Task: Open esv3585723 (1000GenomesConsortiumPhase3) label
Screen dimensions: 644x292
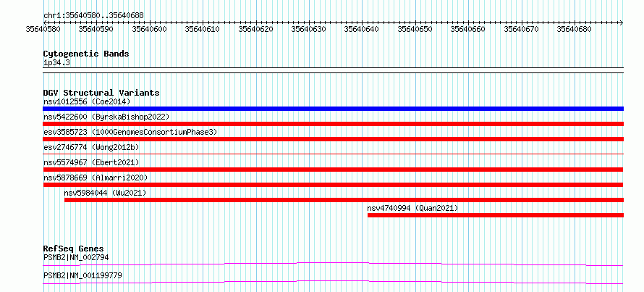Action: 130,132
